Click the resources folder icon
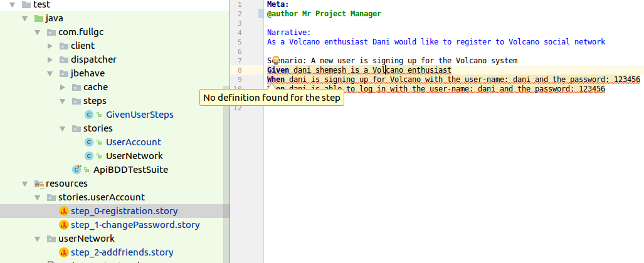Screen dimensions: 644x263 point(39,183)
